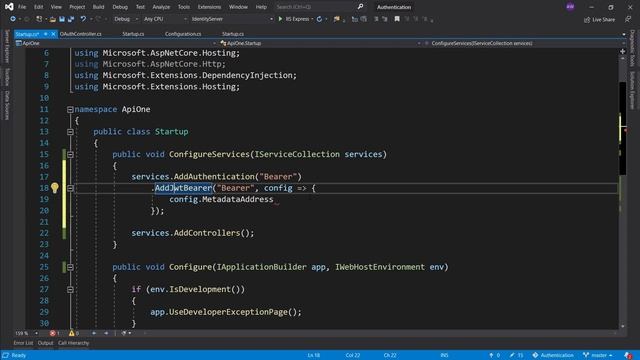The width and height of the screenshot is (640, 360).
Task: Open the 159 % zoom level dropdown
Action: 27,333
